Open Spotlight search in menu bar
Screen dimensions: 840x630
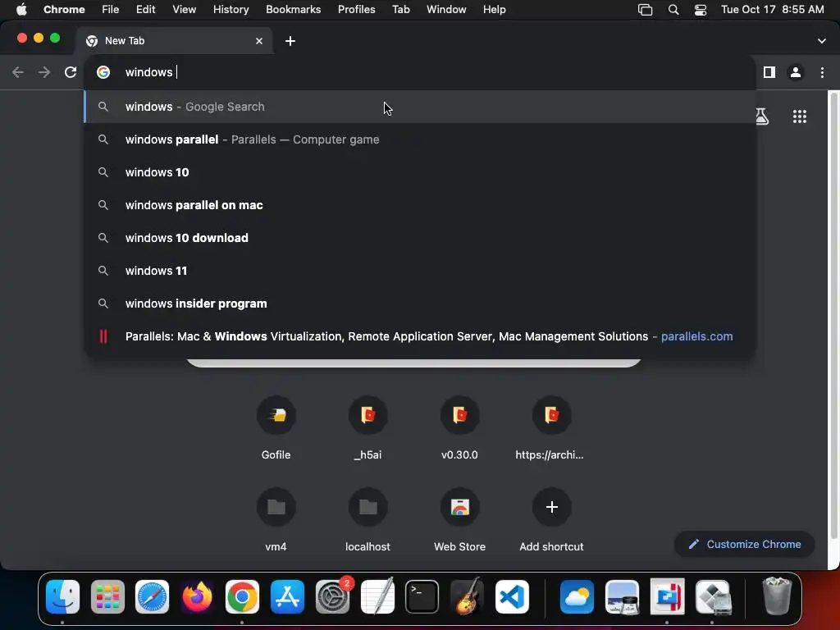click(x=673, y=10)
